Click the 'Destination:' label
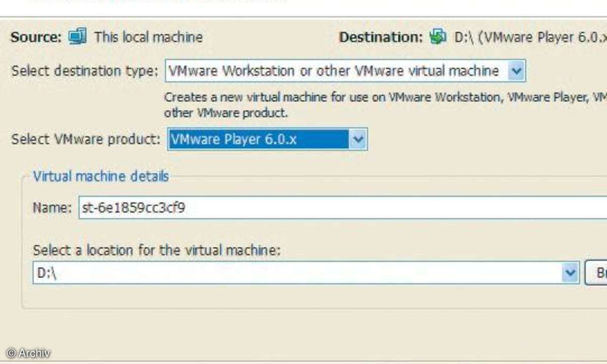607x364 pixels. pos(381,37)
